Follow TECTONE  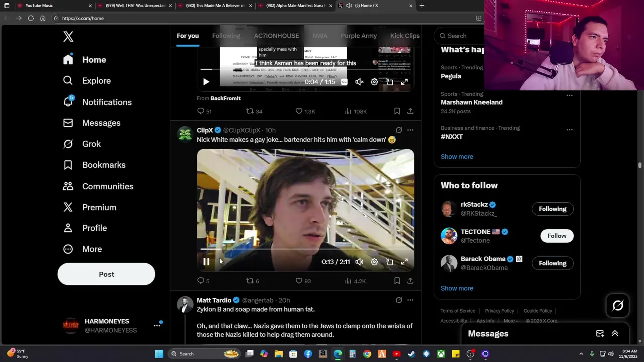point(557,236)
